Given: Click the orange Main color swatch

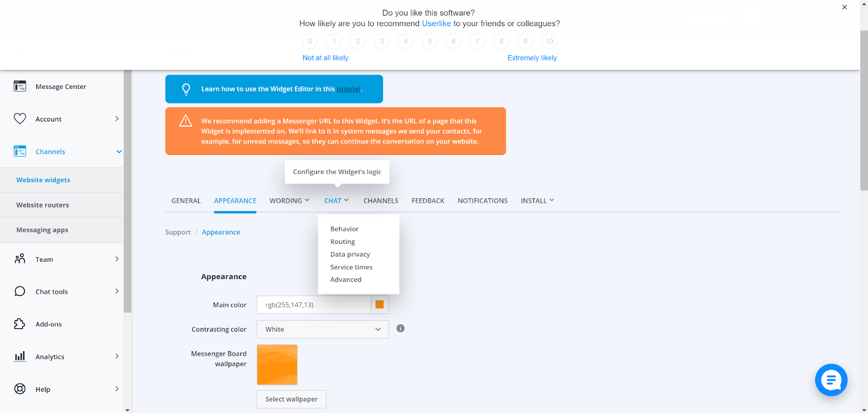Looking at the screenshot, I should tap(380, 305).
